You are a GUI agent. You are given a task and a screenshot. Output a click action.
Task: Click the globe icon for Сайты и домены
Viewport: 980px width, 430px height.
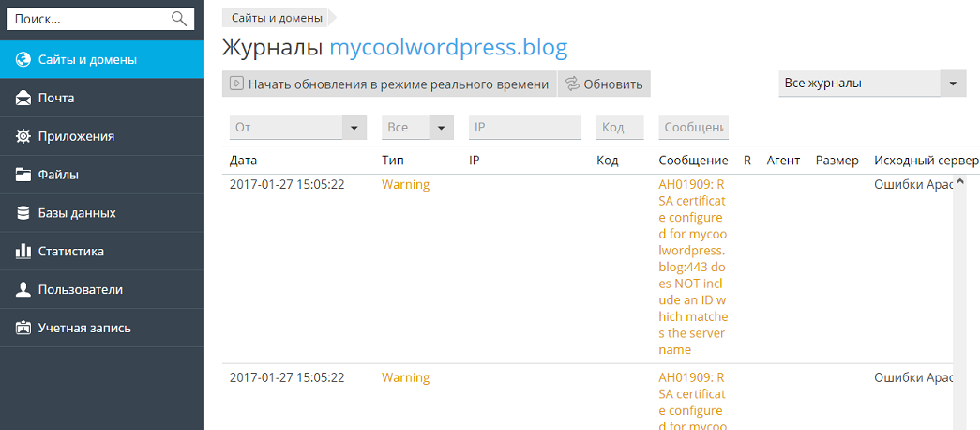tap(23, 60)
